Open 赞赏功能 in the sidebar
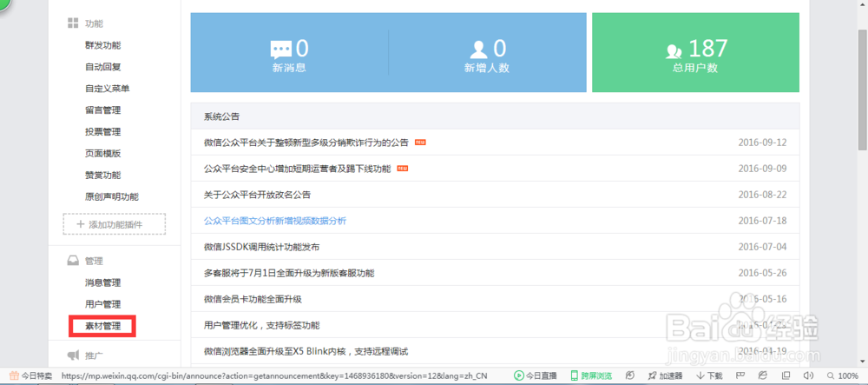 (x=103, y=175)
